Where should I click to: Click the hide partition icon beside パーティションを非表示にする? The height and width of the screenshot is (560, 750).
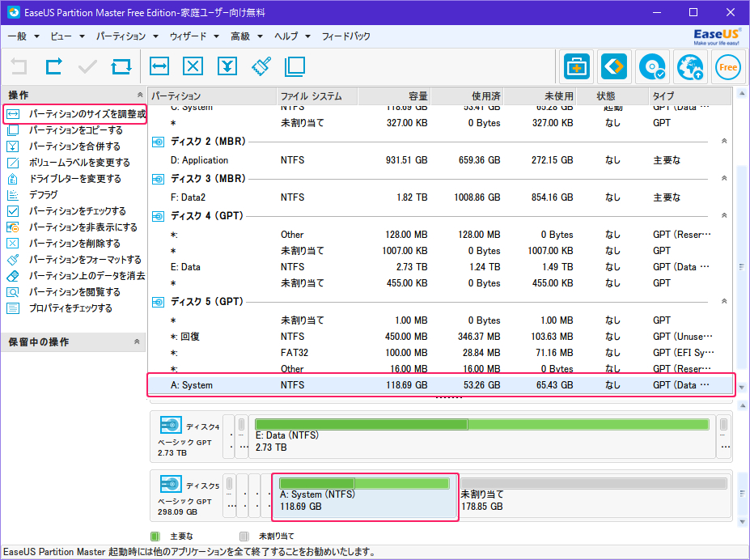(x=13, y=227)
